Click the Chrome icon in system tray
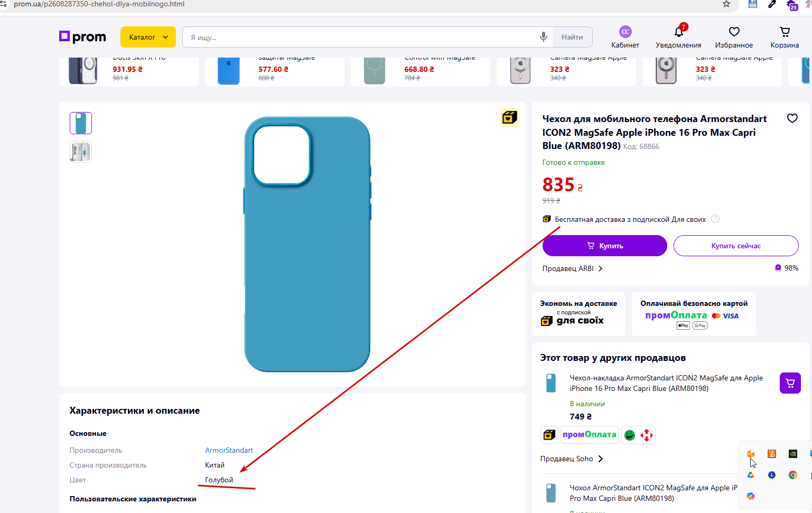The height and width of the screenshot is (513, 812). click(x=792, y=475)
